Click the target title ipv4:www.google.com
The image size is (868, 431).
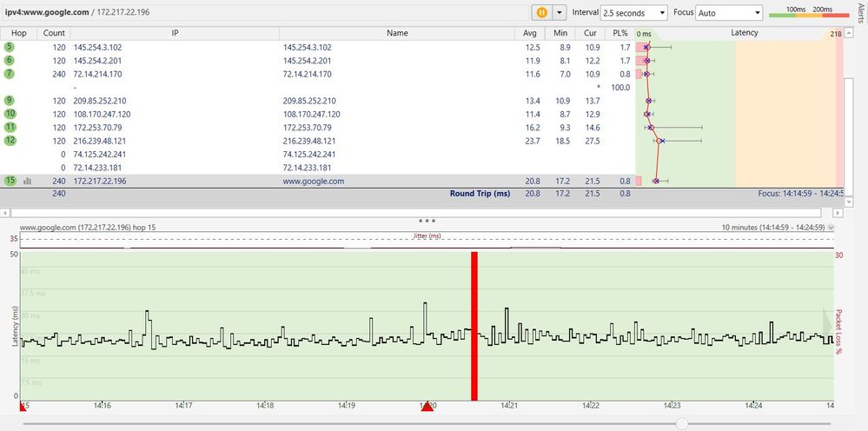[x=45, y=11]
